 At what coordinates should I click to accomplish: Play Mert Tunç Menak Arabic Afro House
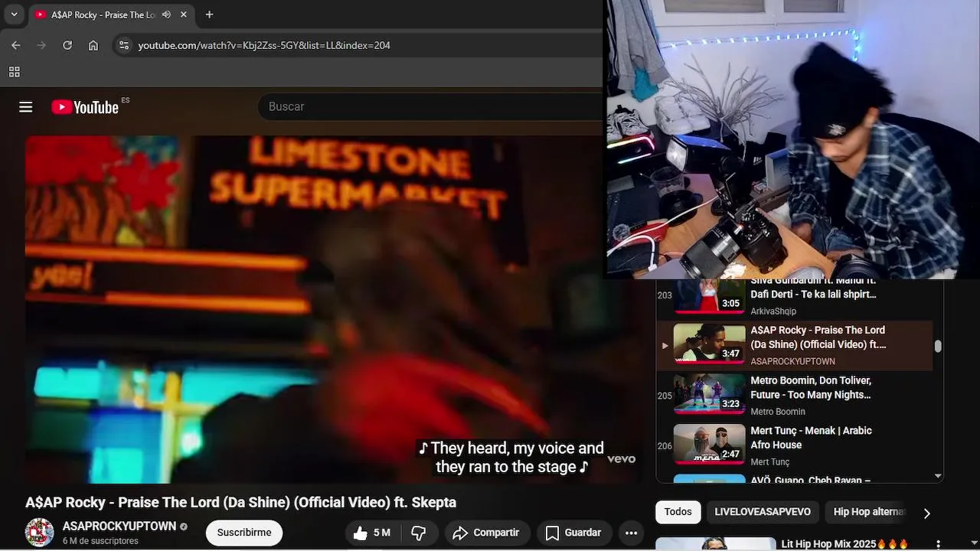(x=795, y=445)
